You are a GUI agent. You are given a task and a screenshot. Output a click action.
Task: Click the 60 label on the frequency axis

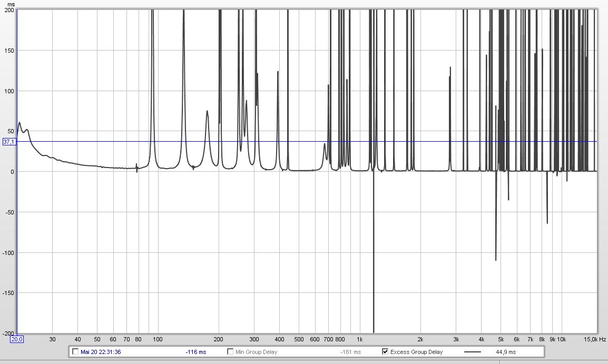click(113, 339)
